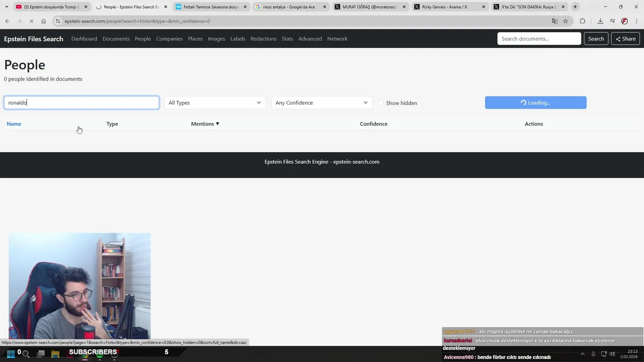Open the Redactions nav link

(264, 39)
